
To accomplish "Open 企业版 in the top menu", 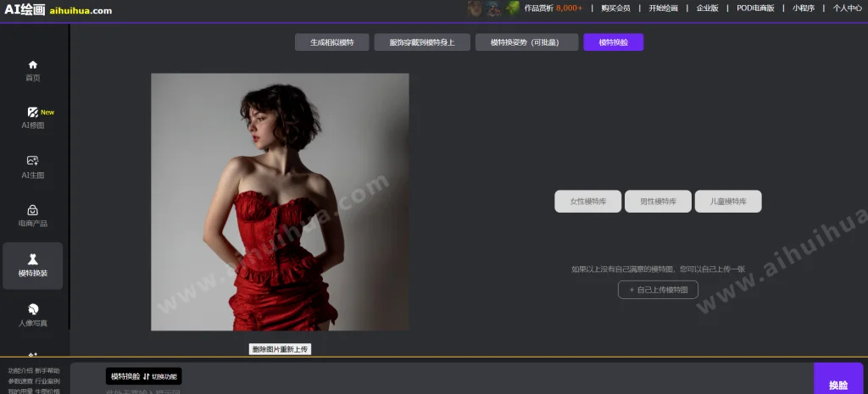I will (708, 8).
